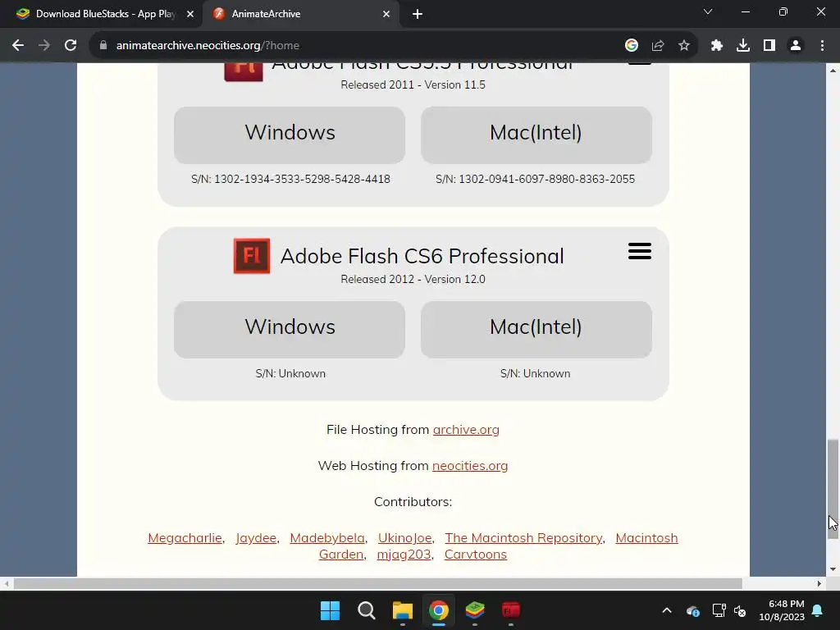Open the OneDrive cloud tray icon
840x630 pixels.
tap(692, 610)
